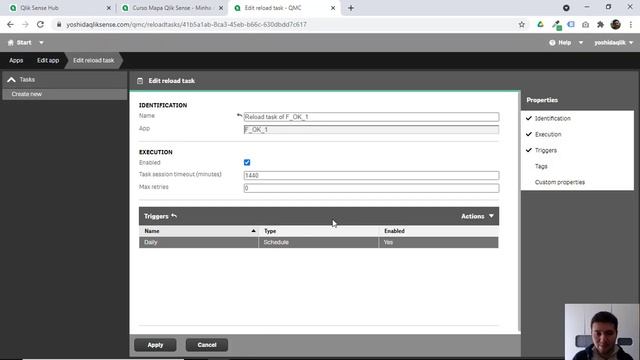The width and height of the screenshot is (640, 360).
Task: Click the Cancel button
Action: 207,345
